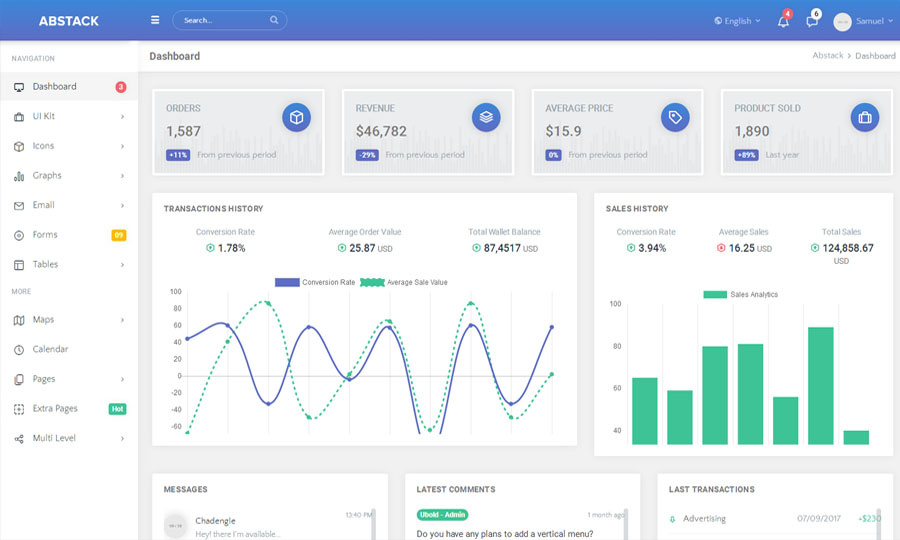
Task: Click the Average Price tag icon
Action: [675, 117]
